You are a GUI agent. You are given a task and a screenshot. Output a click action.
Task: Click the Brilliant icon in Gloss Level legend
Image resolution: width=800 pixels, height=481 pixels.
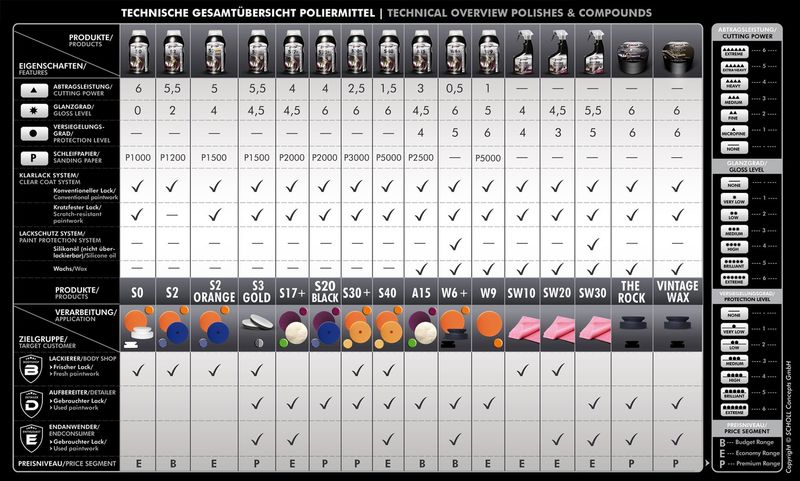[735, 263]
